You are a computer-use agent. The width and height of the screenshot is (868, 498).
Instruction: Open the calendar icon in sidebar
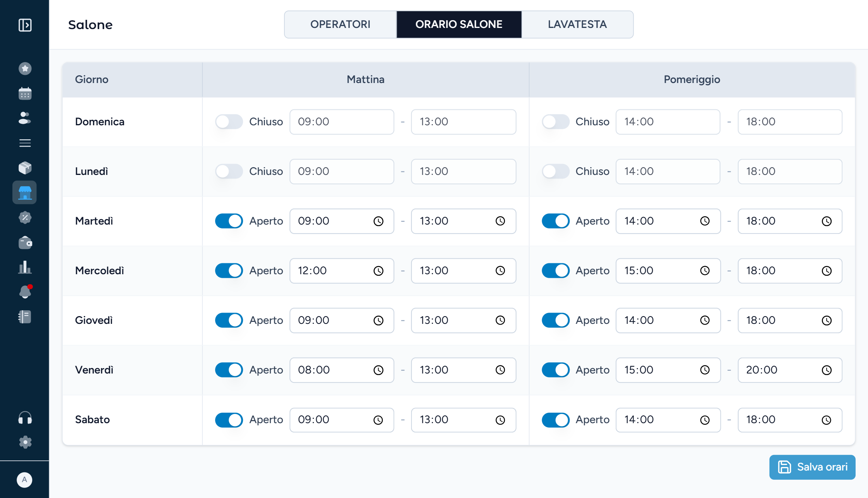[x=25, y=93]
